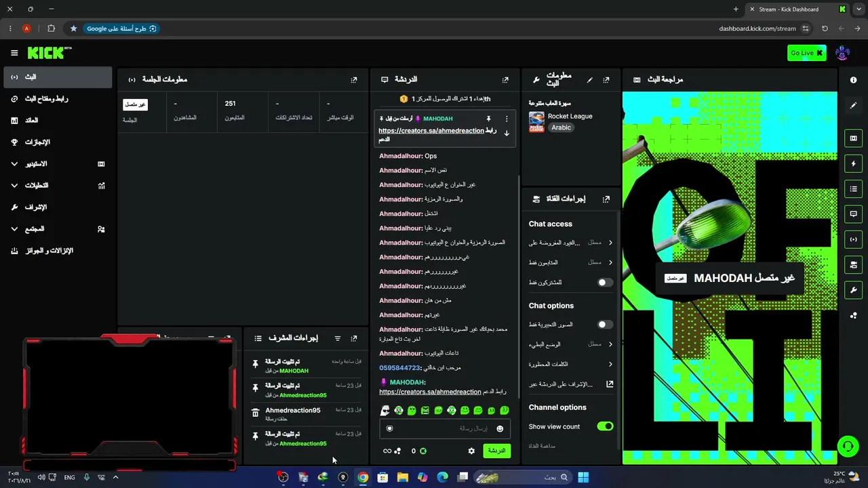Expand the pinned message with the down arrow

click(507, 134)
